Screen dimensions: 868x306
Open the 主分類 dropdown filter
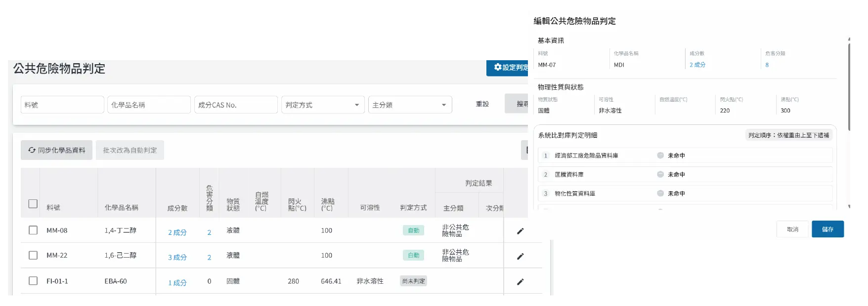(410, 105)
